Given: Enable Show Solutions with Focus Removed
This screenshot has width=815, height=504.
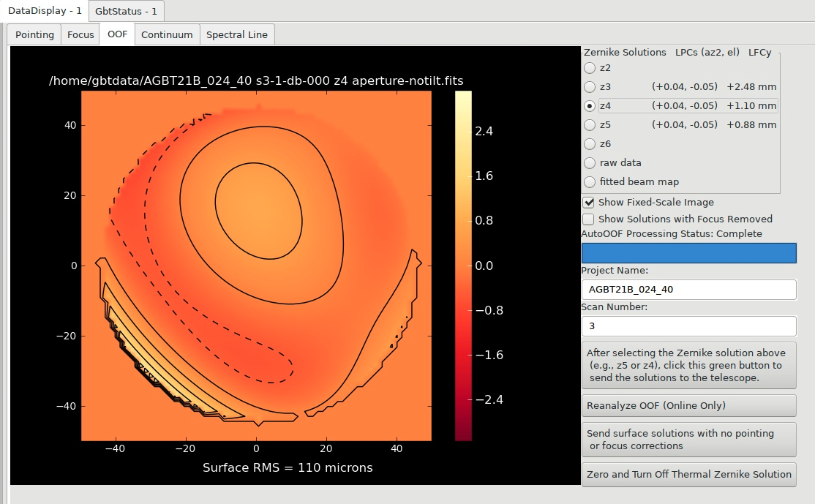Looking at the screenshot, I should tap(588, 219).
